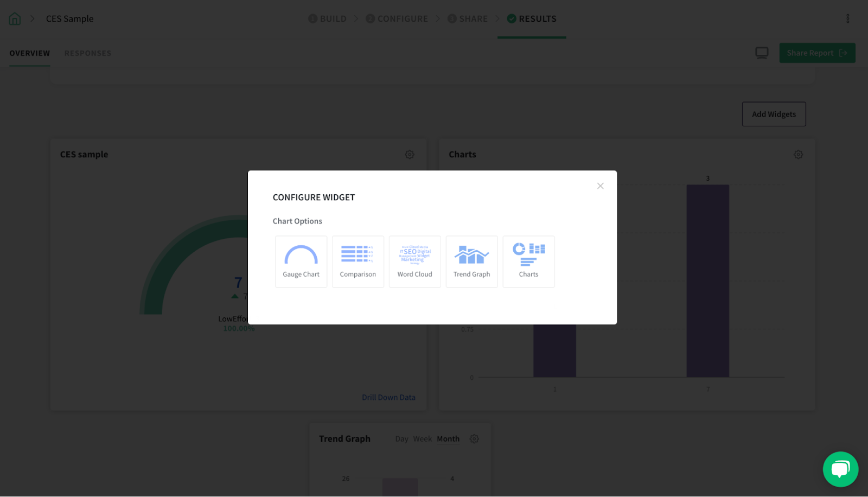
Task: Open settings gear for CES sample widget
Action: 410,155
